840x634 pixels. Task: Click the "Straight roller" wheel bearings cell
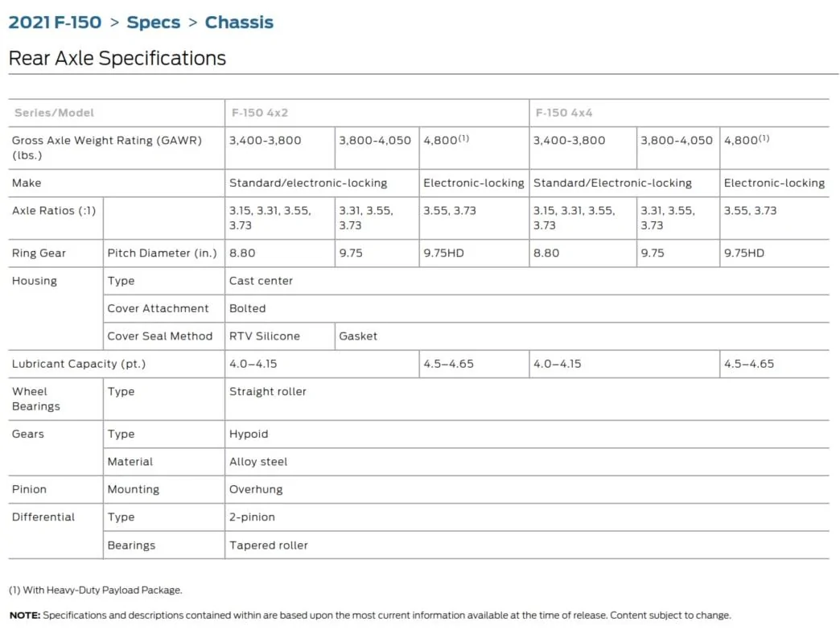coord(268,392)
